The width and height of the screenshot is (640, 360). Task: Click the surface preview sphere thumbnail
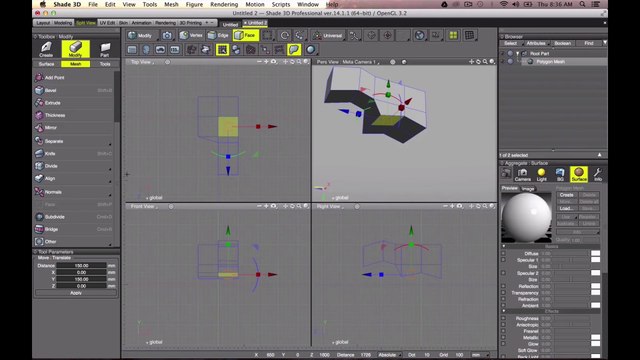pos(526,218)
